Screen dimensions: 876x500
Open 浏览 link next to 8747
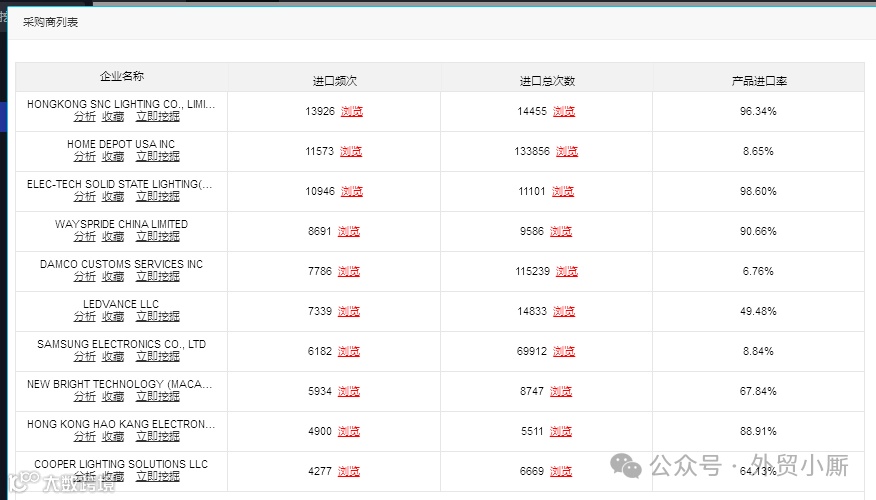click(x=561, y=392)
